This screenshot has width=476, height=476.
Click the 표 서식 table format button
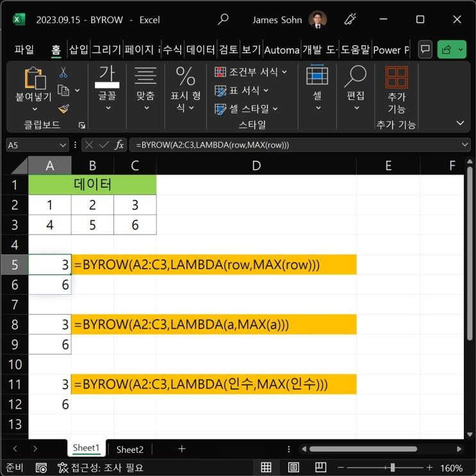pyautogui.click(x=242, y=90)
